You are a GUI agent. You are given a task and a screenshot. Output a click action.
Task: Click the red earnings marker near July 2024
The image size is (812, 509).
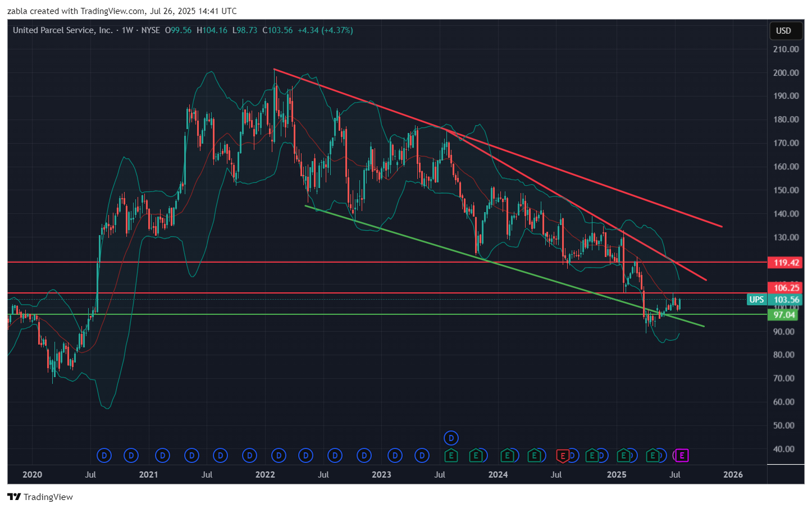[x=562, y=456]
